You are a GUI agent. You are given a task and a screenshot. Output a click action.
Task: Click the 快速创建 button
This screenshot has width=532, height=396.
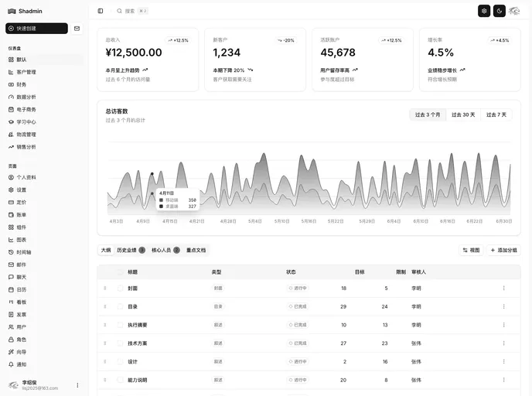pyautogui.click(x=36, y=29)
